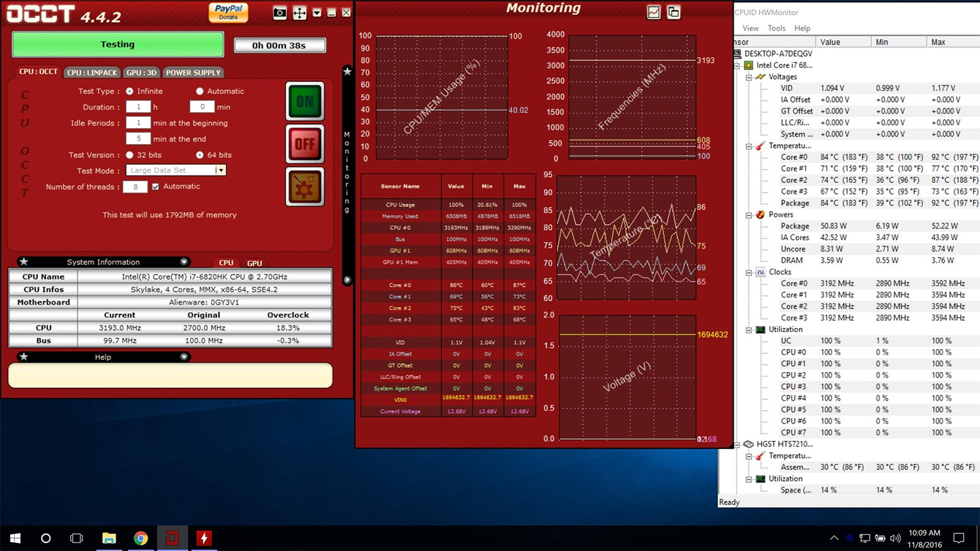980x551 pixels.
Task: Click the green Testing status bar
Action: coord(118,44)
